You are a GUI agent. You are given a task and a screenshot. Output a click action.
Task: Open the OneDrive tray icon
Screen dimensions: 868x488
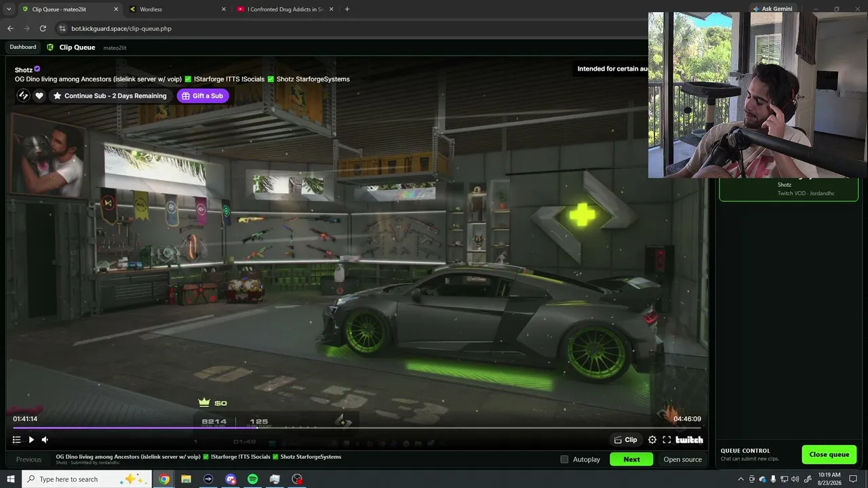763,479
